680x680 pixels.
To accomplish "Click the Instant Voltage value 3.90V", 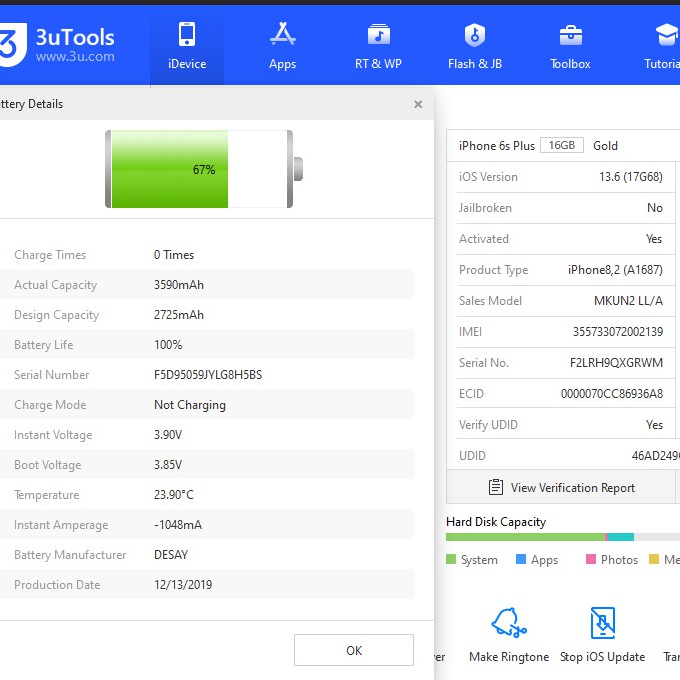I will coord(168,435).
